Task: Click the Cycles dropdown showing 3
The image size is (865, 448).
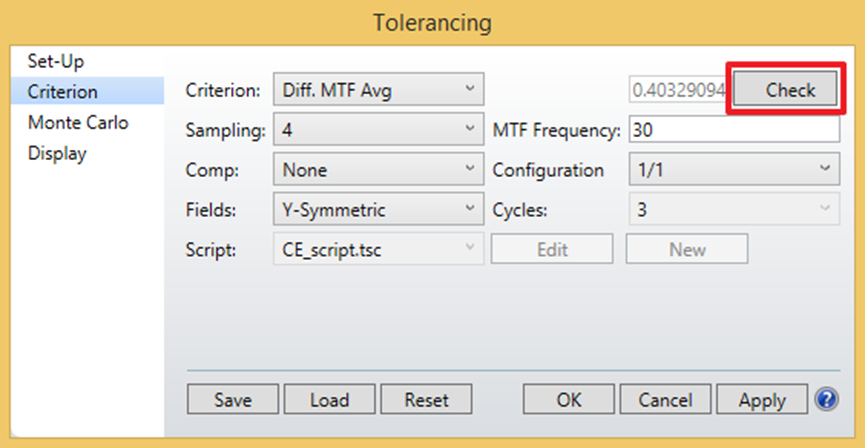Action: [733, 210]
